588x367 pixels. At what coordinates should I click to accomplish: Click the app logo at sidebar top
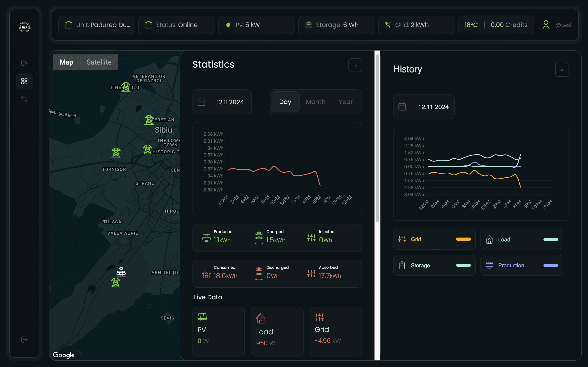pos(24,27)
